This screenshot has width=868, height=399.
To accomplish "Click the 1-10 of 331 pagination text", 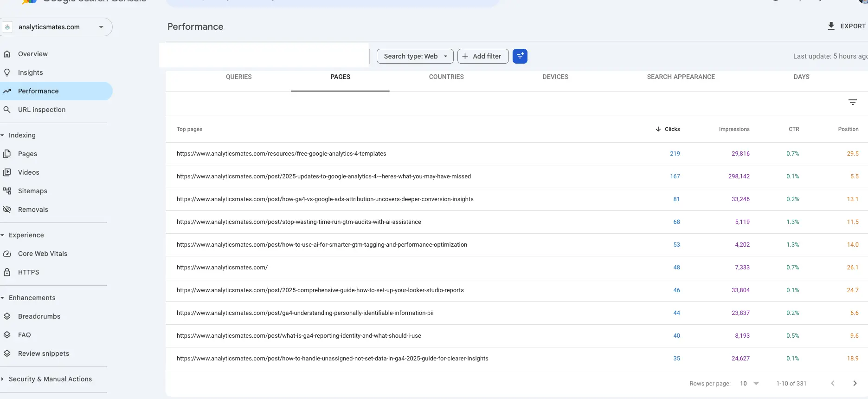I will coord(791,384).
